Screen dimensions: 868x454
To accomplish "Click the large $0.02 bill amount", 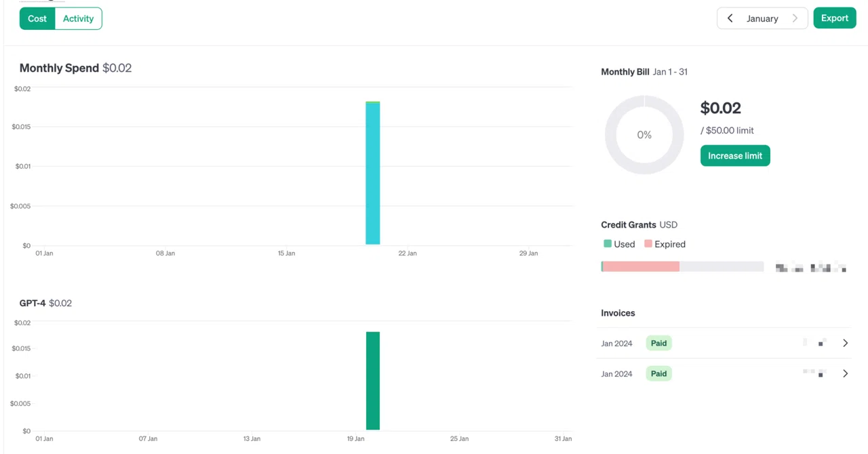I will tap(721, 108).
